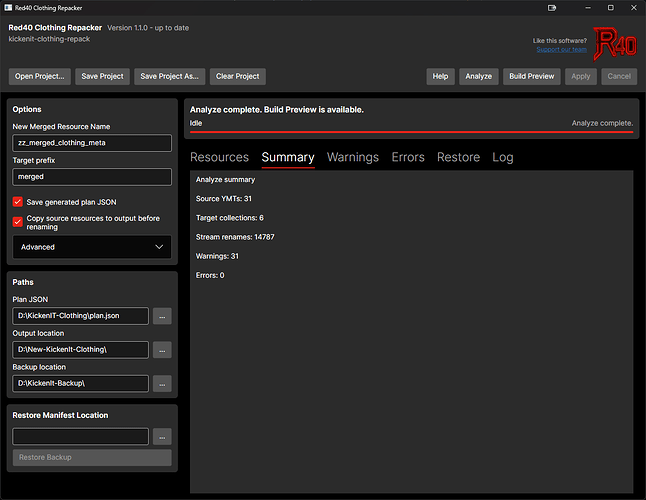The image size is (646, 500).
Task: Click browse button for Restore Manifest Location
Action: point(162,437)
